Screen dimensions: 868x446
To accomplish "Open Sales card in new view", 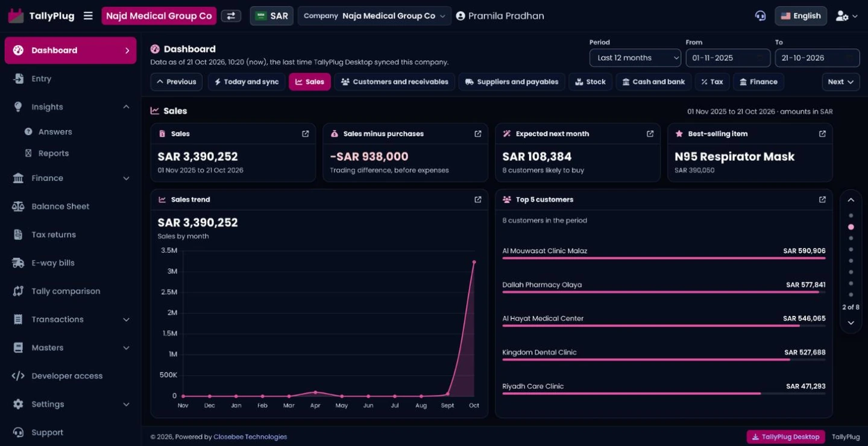I will (305, 134).
